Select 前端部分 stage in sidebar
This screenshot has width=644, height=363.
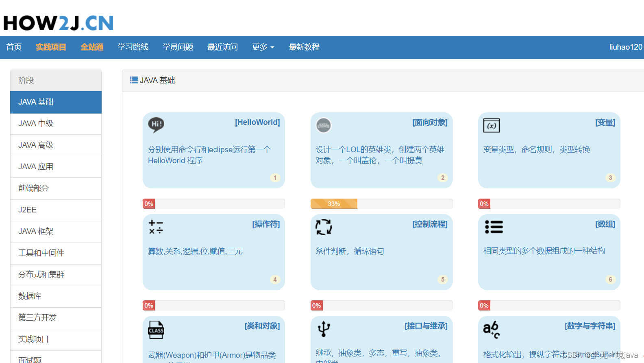pyautogui.click(x=56, y=188)
